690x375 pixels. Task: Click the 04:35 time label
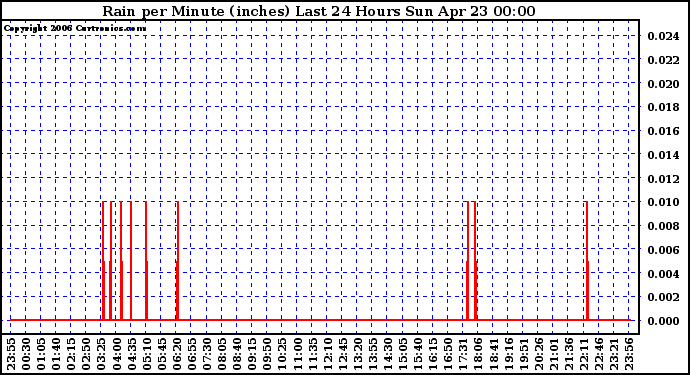point(132,354)
